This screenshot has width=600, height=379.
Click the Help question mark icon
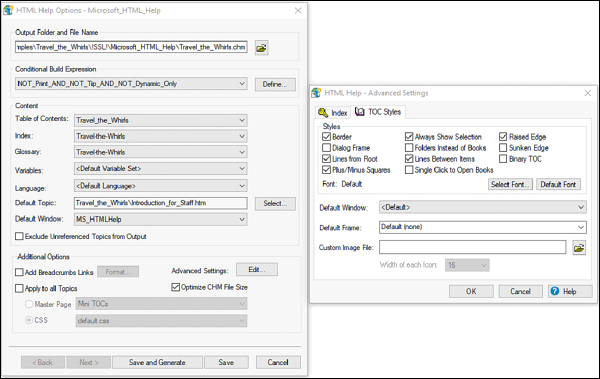click(555, 291)
